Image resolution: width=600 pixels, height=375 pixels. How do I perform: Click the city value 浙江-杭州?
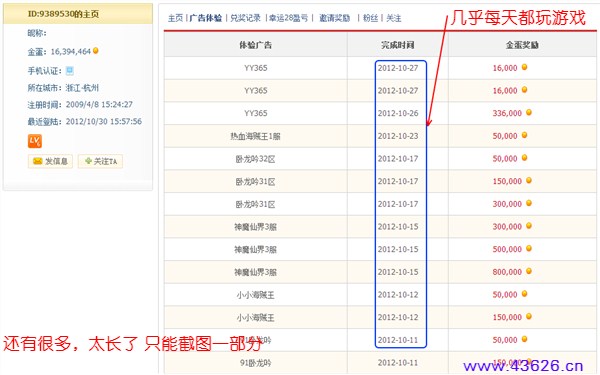point(82,88)
